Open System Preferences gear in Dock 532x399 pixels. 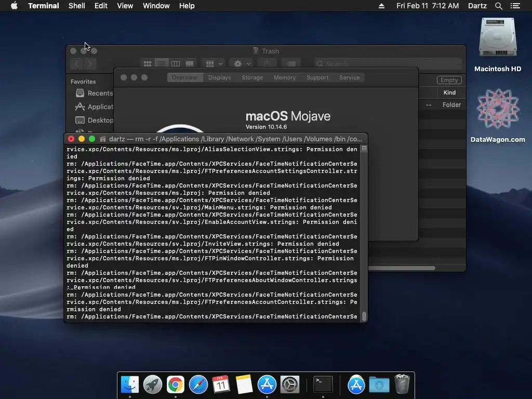290,385
